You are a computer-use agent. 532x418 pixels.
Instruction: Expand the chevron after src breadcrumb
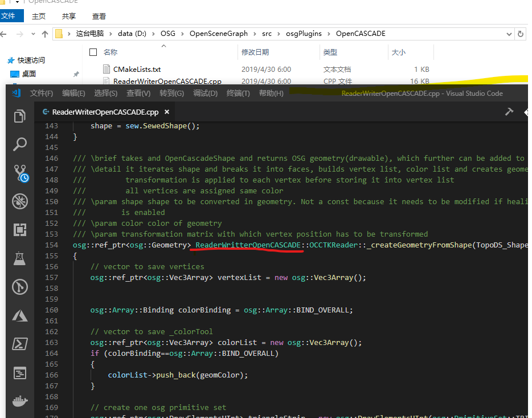279,34
